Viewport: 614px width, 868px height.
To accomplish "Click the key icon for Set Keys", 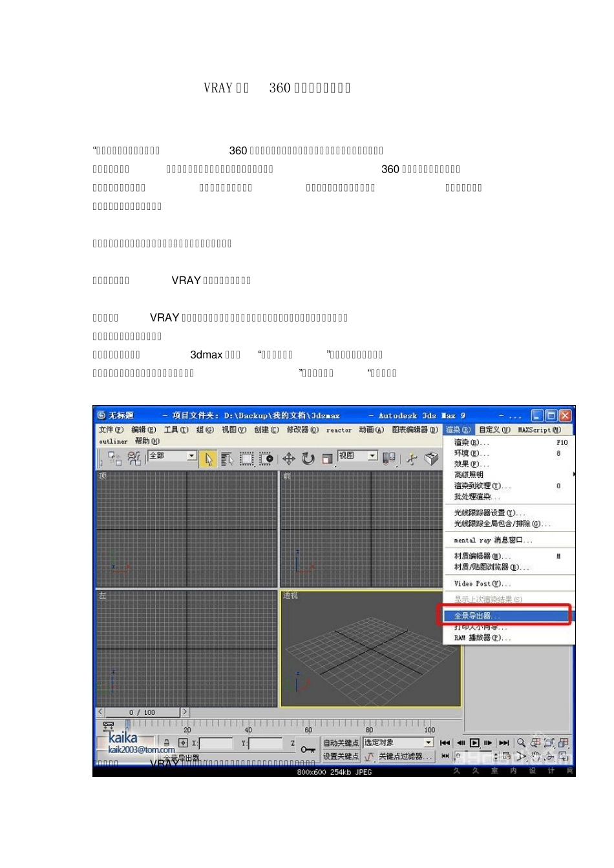I will (308, 749).
